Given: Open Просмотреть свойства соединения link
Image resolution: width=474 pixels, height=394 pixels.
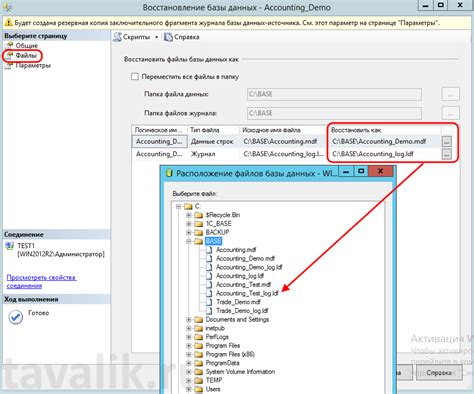Looking at the screenshot, I should pos(41,282).
